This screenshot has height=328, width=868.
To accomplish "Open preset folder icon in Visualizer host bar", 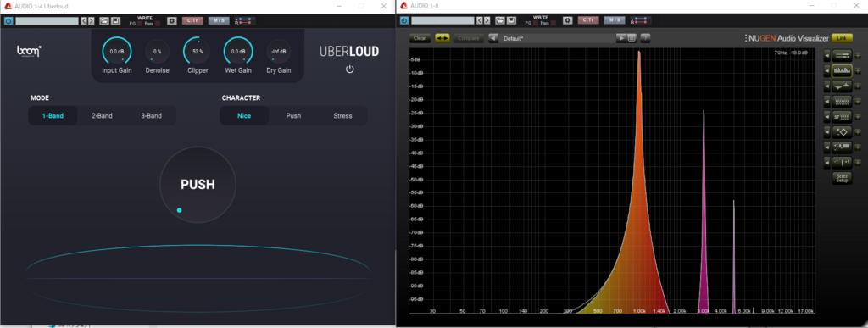I will click(500, 20).
